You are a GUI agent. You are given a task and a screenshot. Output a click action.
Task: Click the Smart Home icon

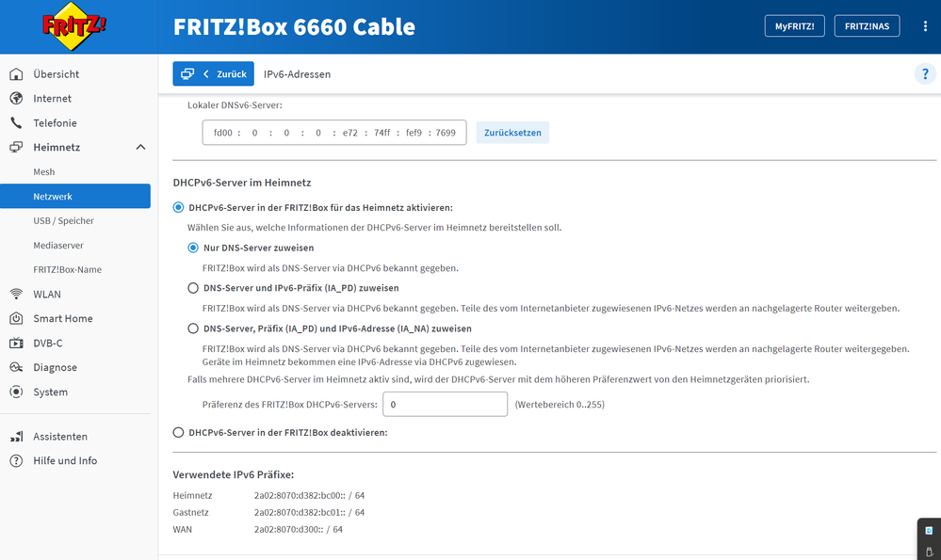tap(16, 318)
